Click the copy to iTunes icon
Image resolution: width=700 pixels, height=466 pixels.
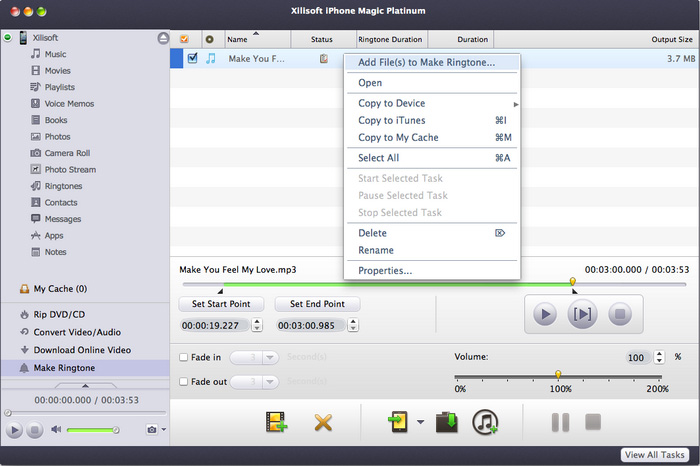point(485,422)
